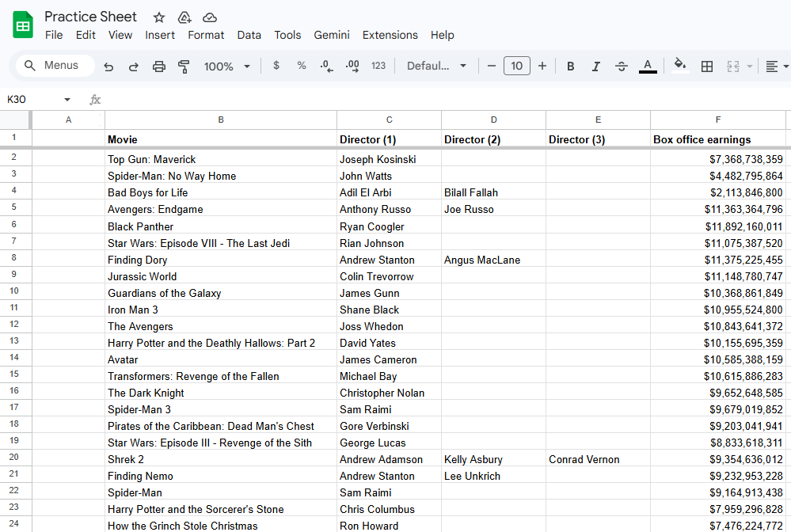Click the Print icon

[159, 66]
